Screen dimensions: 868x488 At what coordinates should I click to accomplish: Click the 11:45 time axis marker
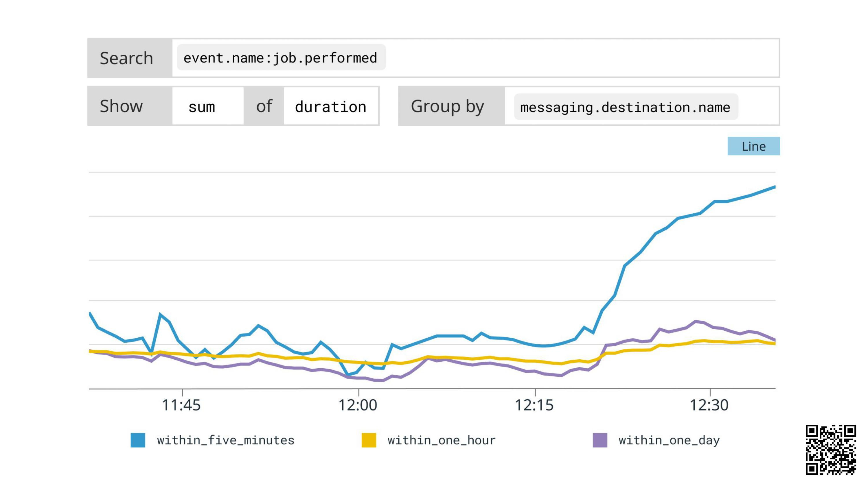(181, 405)
